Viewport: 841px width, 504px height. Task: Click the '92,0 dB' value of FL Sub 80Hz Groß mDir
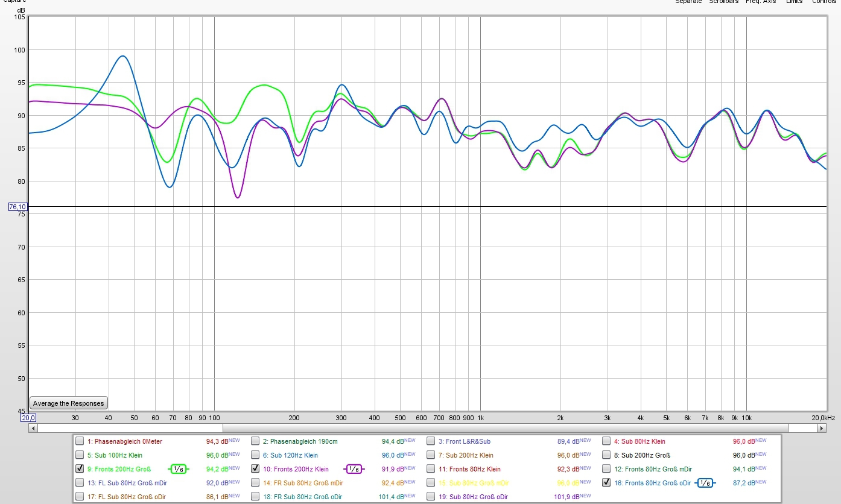(x=217, y=482)
